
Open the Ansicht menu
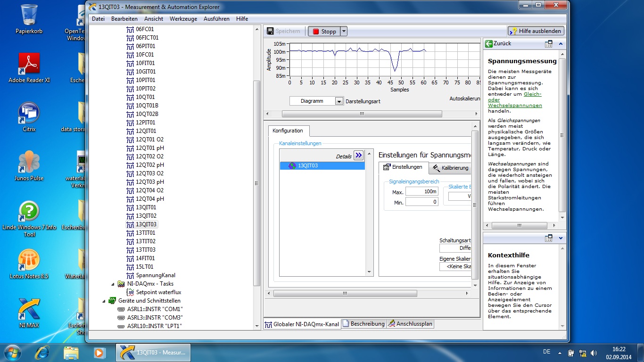tap(154, 19)
